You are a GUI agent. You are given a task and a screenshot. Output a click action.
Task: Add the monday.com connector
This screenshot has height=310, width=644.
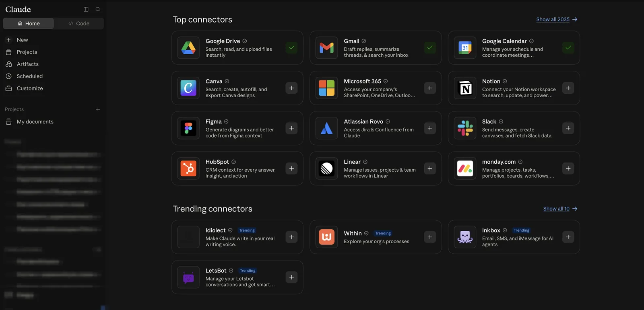pos(568,168)
